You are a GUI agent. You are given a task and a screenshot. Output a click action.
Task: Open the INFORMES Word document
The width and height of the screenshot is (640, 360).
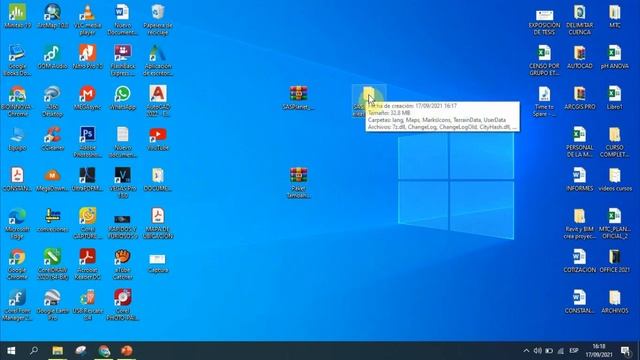(x=580, y=180)
